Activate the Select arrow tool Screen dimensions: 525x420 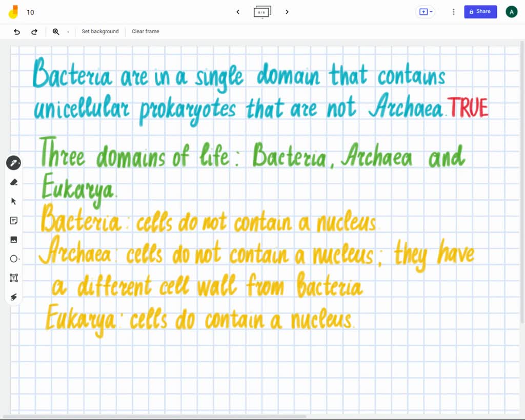14,201
